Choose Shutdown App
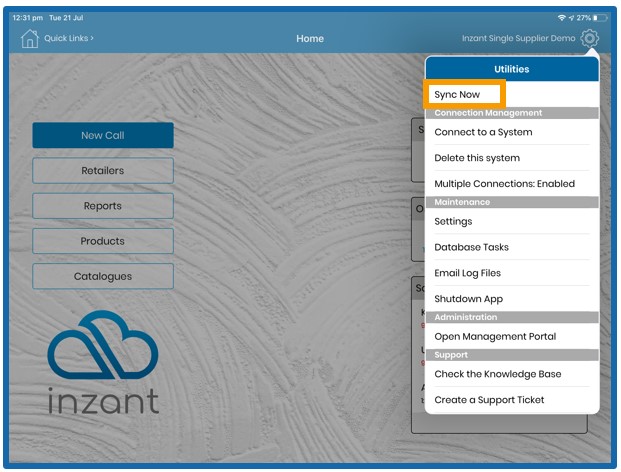The image size is (621, 472). pos(512,299)
